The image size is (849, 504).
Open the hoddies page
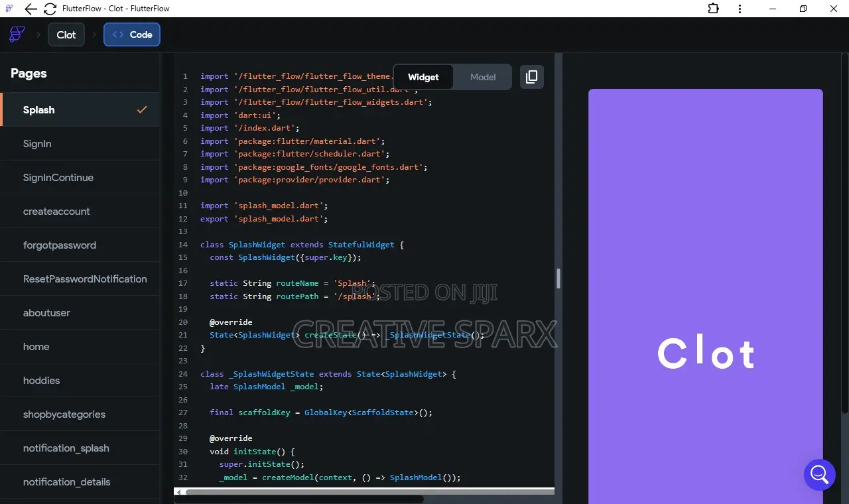(x=80, y=380)
